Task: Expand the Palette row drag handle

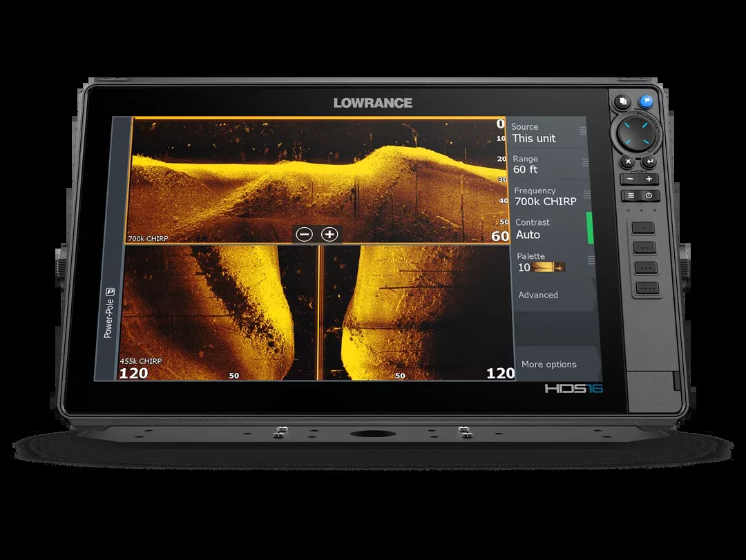Action: point(591,260)
